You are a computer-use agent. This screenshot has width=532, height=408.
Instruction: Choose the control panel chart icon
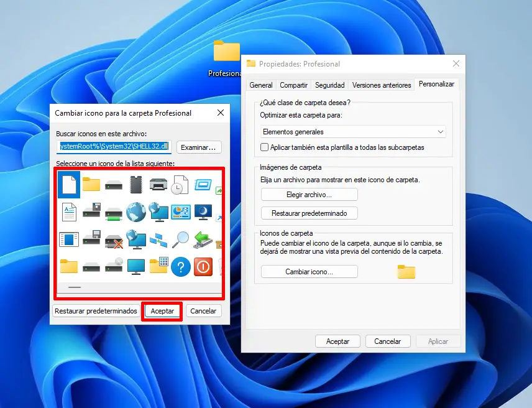tap(180, 212)
